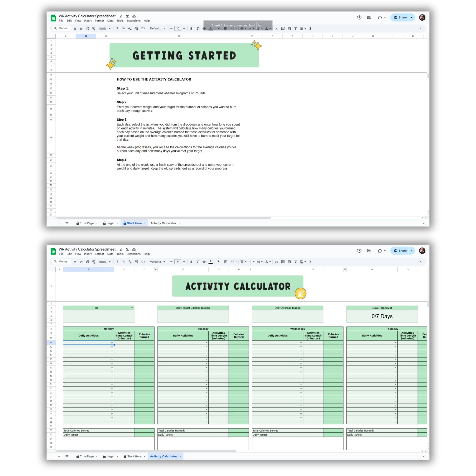Click the font size 9 input field
This screenshot has height=476, width=476.
coord(178,262)
